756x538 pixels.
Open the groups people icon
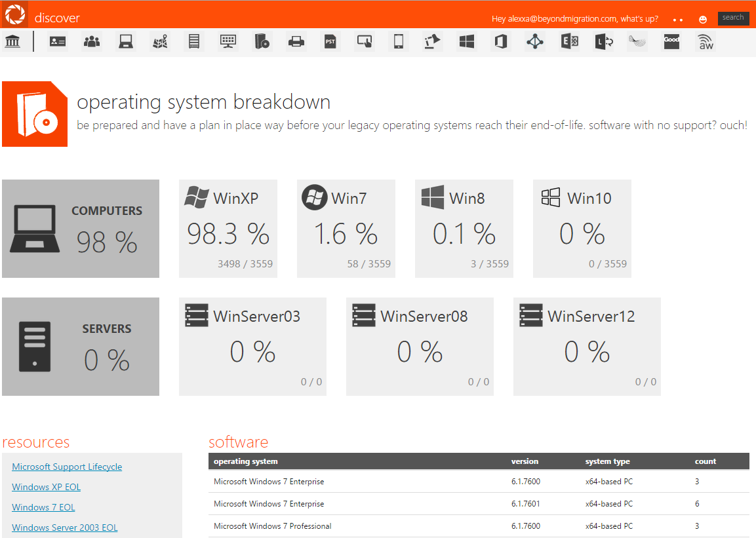click(x=92, y=41)
